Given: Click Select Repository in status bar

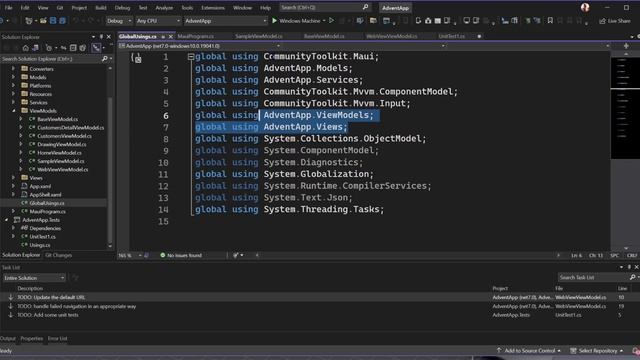Looking at the screenshot, I should tap(597, 351).
